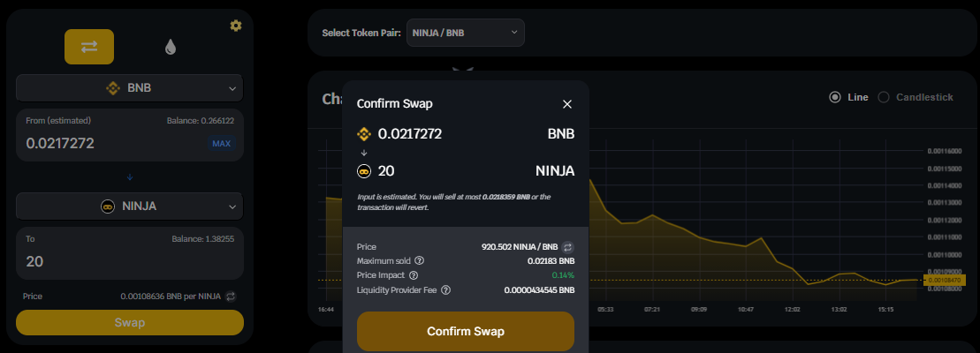Screen dimensions: 980x353
Task: Click the BNB logo in Confirm Swap dialog
Action: point(364,133)
